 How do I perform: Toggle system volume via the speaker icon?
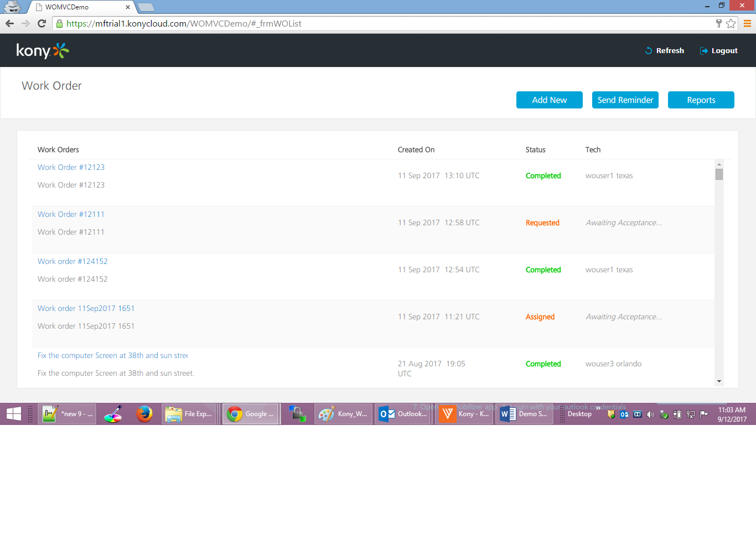click(x=651, y=413)
